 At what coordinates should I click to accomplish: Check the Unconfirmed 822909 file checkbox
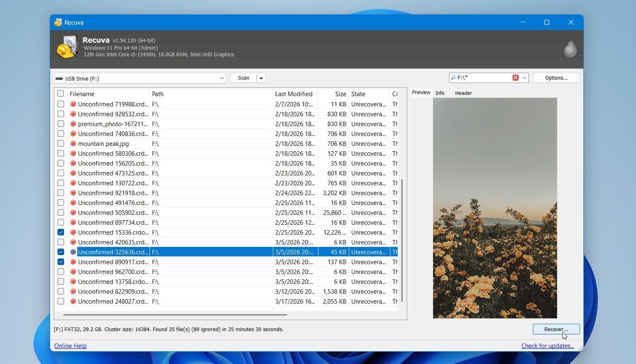[61, 292]
